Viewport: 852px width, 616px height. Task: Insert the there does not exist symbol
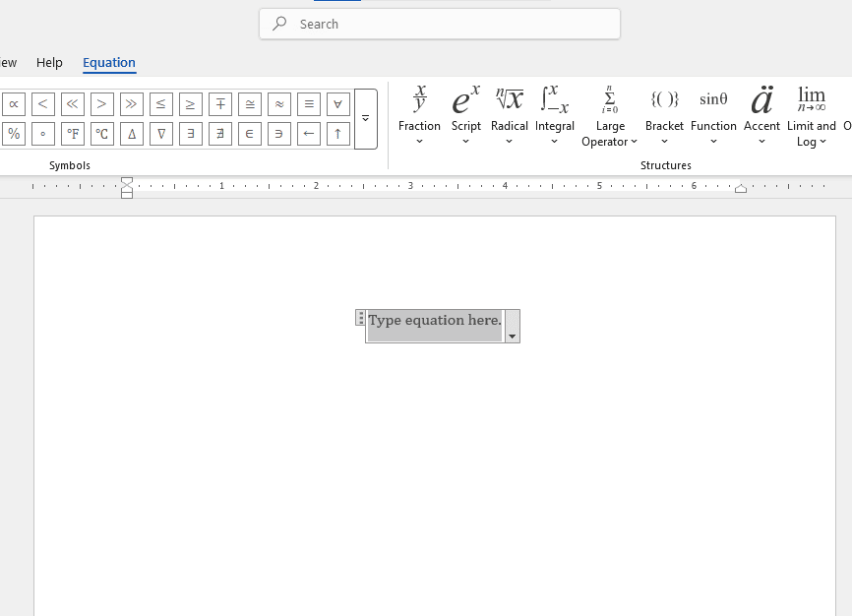click(x=220, y=134)
